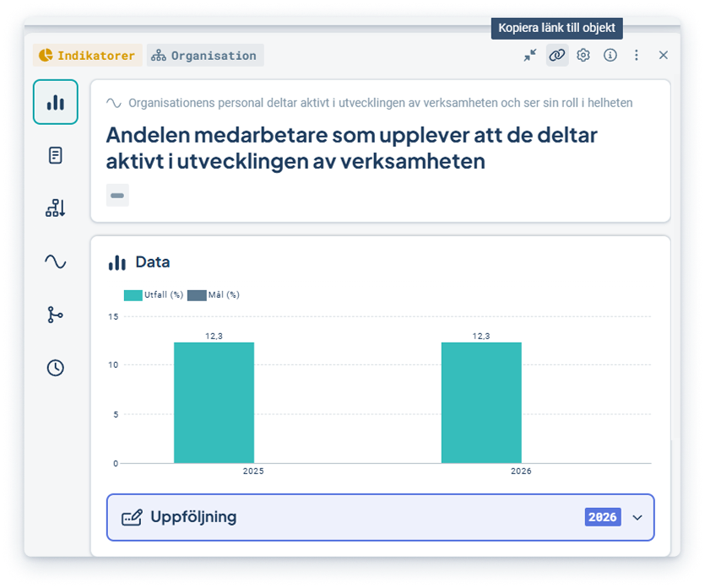Click the '15' y-axis label
The height and width of the screenshot is (588, 705).
pos(113,316)
